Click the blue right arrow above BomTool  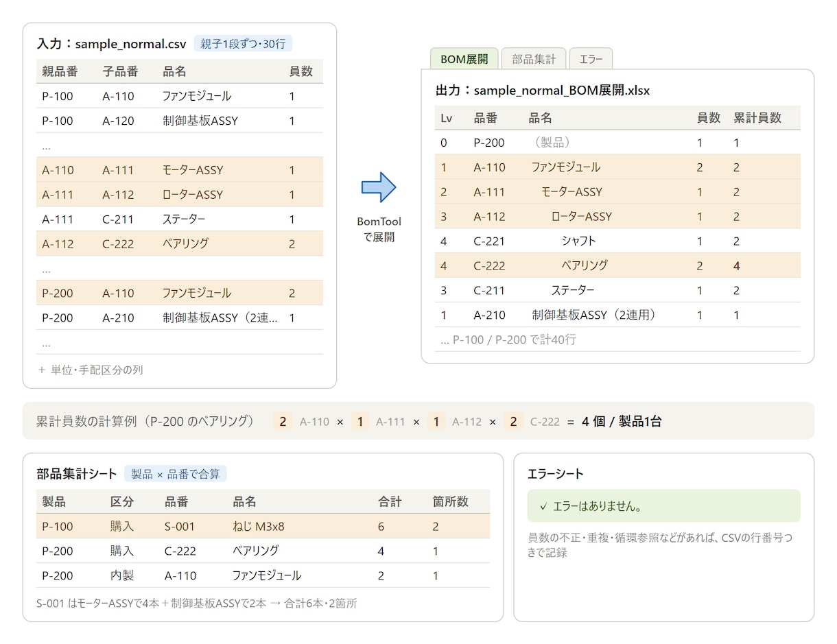click(x=379, y=187)
